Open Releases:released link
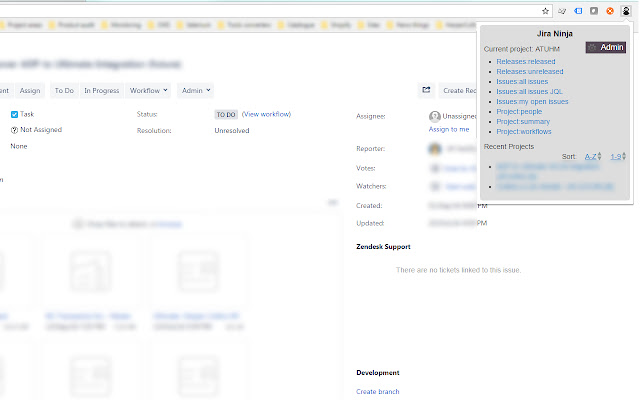 [x=526, y=62]
